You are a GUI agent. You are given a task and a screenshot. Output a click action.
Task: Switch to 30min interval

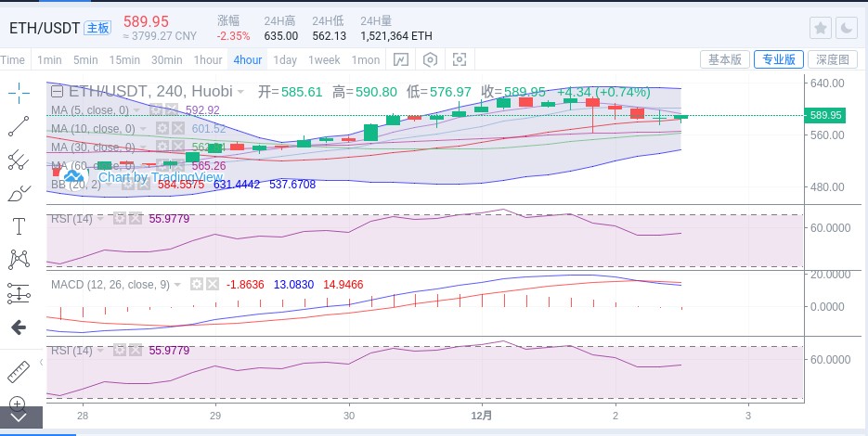[x=167, y=59]
